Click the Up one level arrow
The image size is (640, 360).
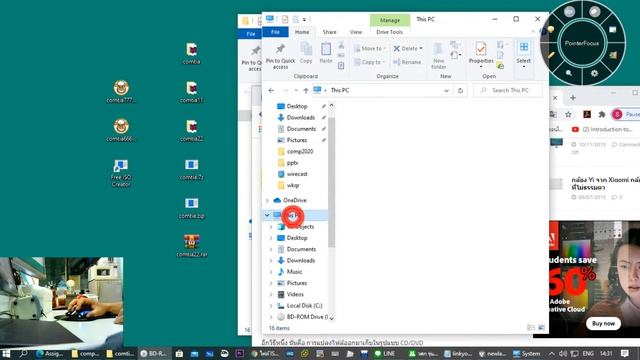coord(306,90)
